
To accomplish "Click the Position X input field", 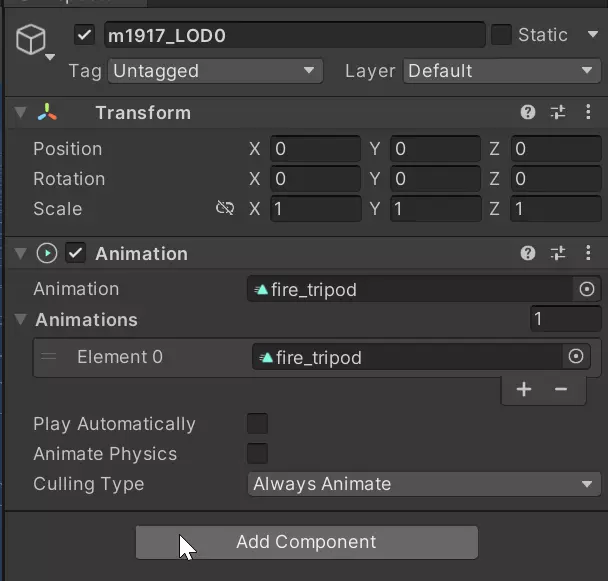I will tap(314, 149).
